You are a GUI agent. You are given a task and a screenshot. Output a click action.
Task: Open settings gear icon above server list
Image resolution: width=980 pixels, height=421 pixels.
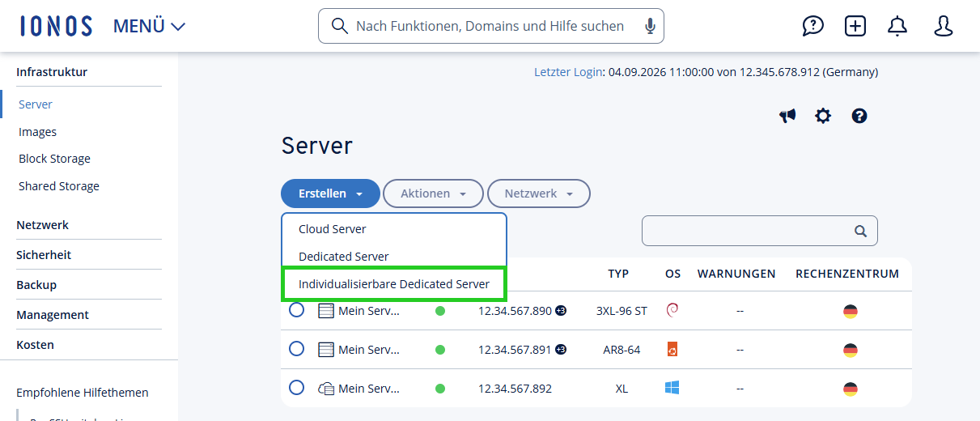click(x=823, y=116)
